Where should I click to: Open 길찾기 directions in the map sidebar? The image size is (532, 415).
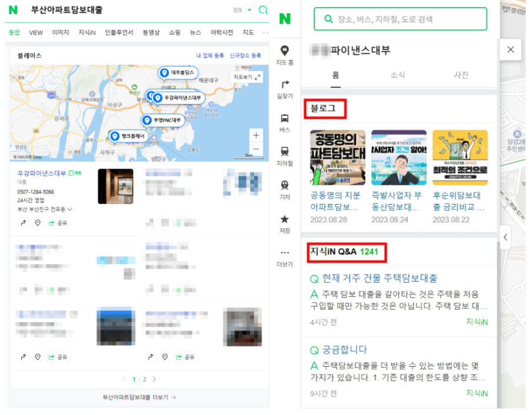click(285, 89)
